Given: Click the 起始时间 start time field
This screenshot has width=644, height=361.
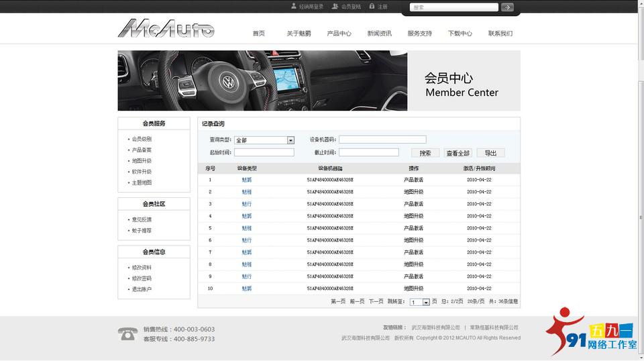Looking at the screenshot, I should pos(264,152).
